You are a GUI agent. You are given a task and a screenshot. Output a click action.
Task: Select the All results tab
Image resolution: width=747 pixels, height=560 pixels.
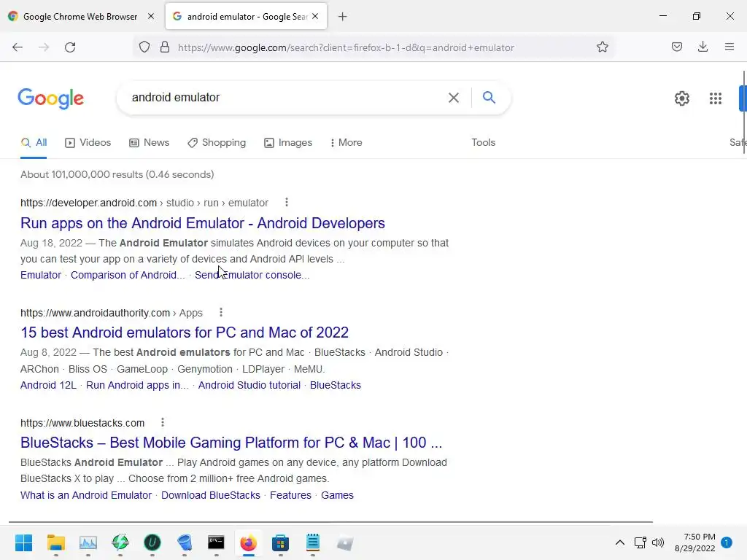pos(34,143)
